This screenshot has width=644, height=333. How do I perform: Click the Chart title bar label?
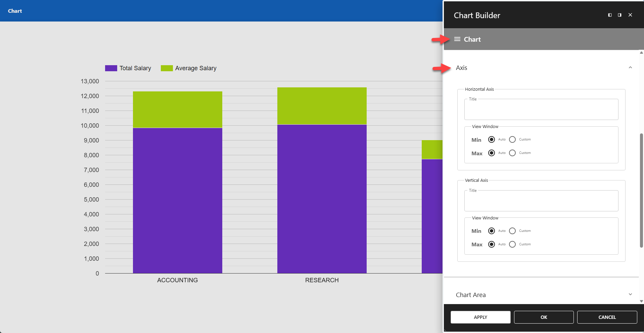(x=14, y=11)
